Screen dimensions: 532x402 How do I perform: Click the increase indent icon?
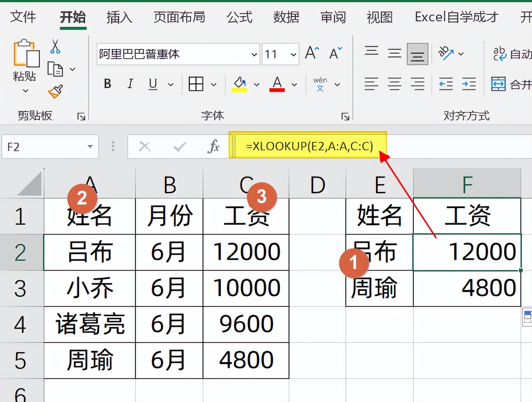pos(469,84)
